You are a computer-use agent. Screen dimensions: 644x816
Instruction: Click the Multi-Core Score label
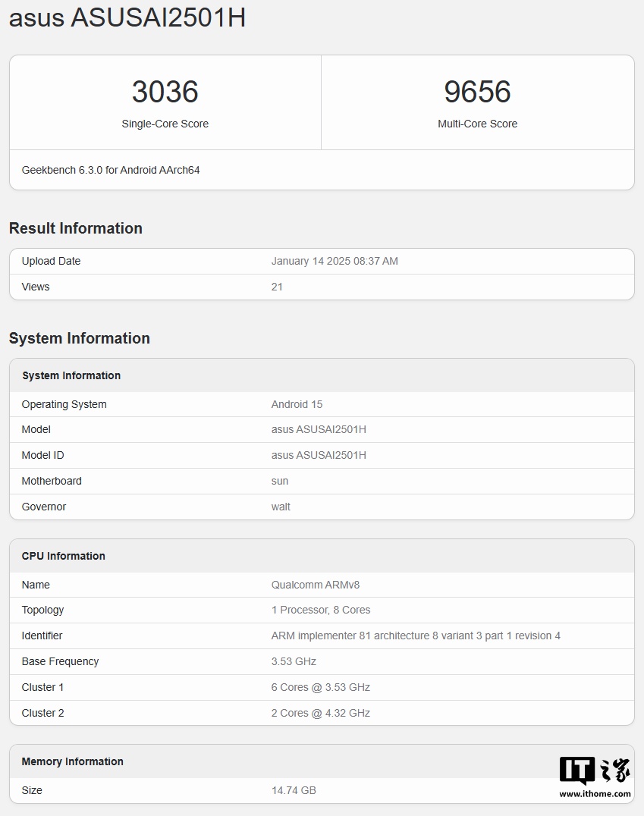coord(477,124)
